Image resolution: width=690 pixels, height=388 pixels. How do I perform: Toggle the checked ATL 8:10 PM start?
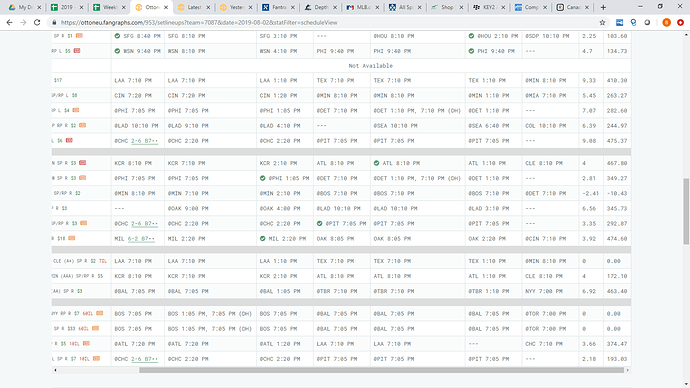[x=376, y=163]
